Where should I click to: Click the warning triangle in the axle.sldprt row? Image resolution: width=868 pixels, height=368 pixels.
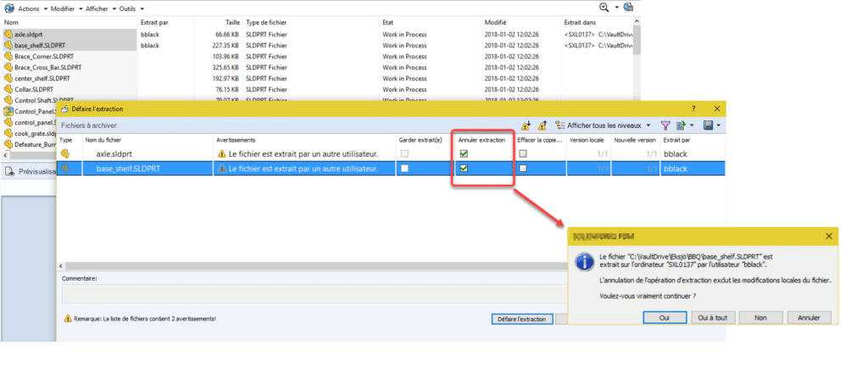222,153
